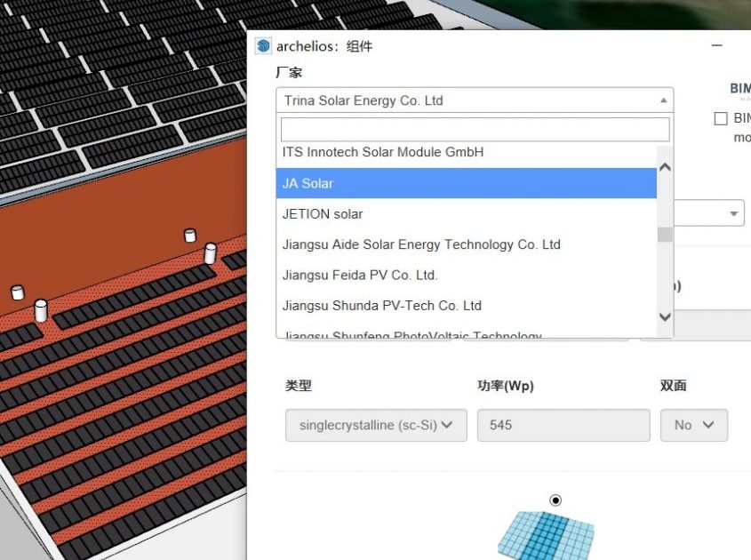Click the list scroll-down chevron arrow
The image size is (751, 560).
pyautogui.click(x=665, y=316)
